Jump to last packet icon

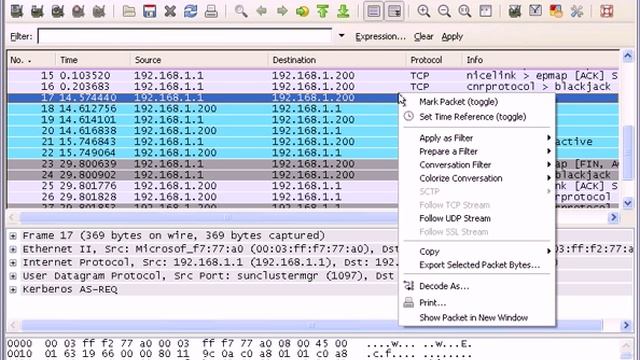coord(343,11)
